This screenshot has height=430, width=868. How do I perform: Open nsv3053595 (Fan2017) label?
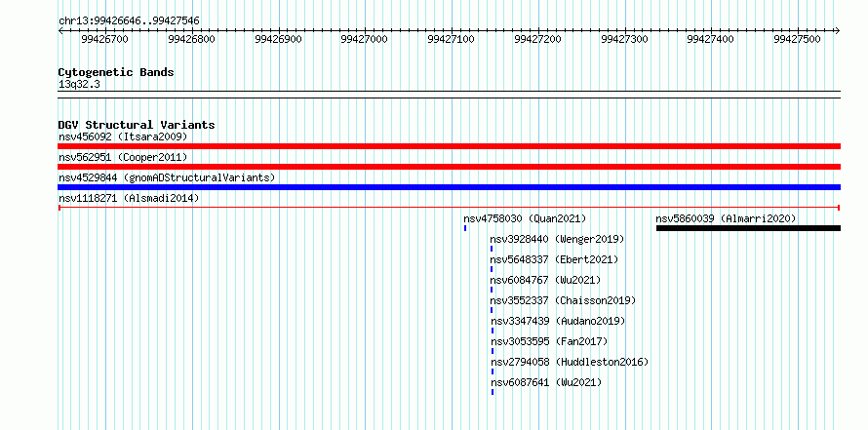(550, 341)
